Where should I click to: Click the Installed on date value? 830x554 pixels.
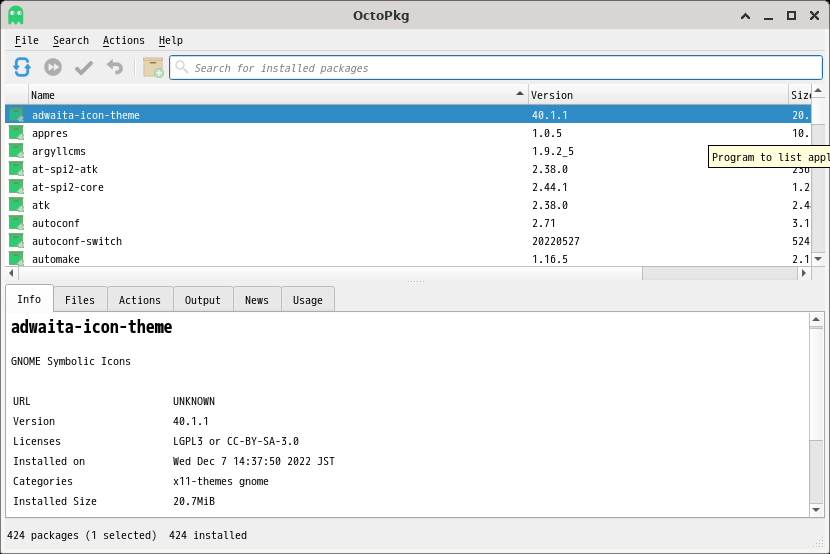pyautogui.click(x=254, y=461)
